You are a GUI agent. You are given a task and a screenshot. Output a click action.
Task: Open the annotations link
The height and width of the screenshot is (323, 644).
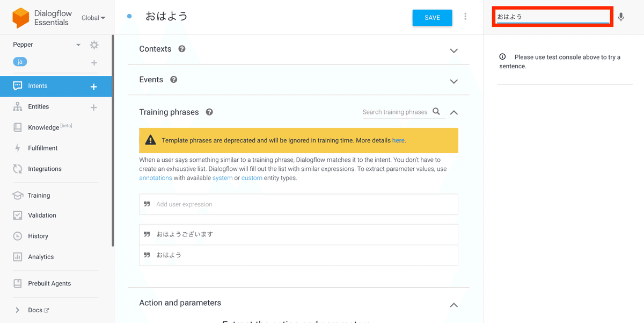[156, 178]
